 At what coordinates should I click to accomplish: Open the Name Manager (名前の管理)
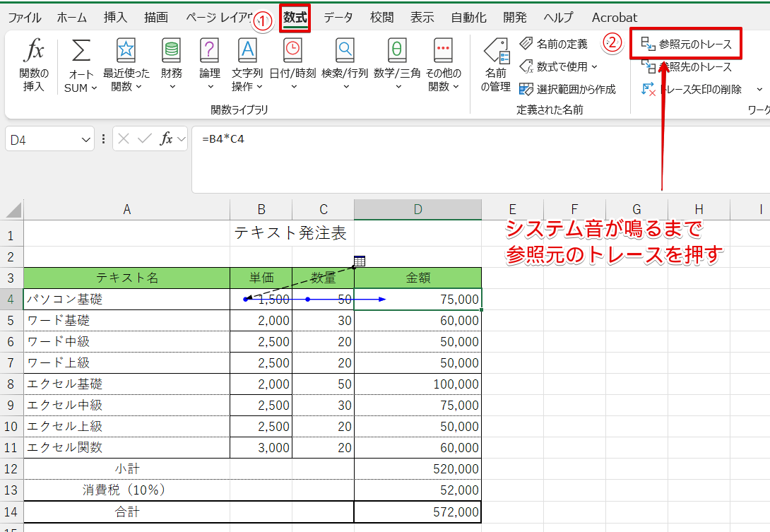coord(496,65)
